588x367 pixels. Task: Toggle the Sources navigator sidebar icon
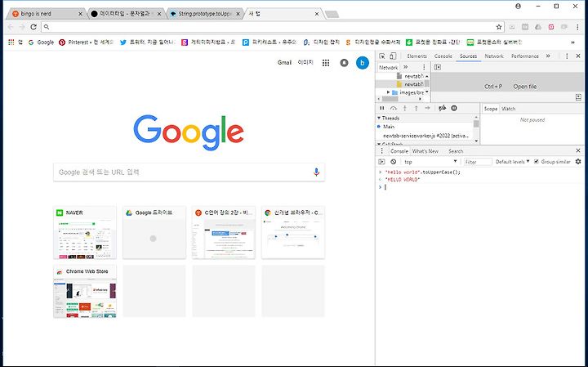point(438,67)
